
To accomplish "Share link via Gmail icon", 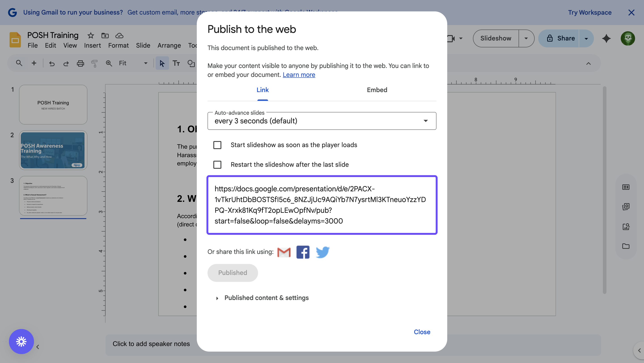I will [284, 252].
